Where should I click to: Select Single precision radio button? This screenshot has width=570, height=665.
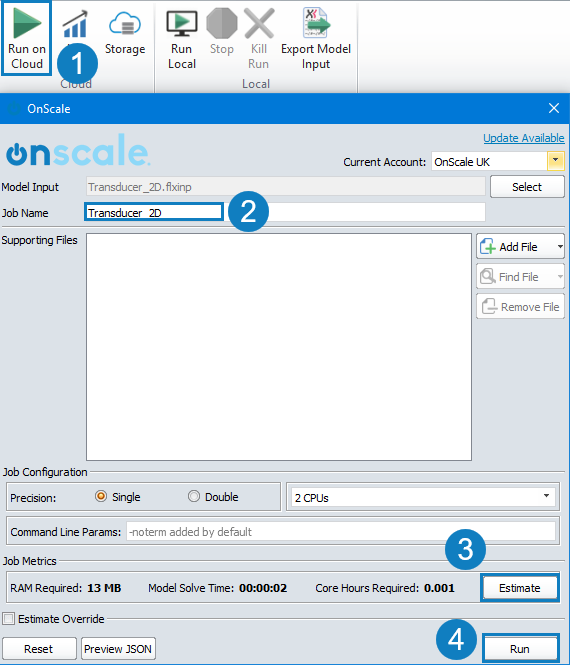coord(101,496)
